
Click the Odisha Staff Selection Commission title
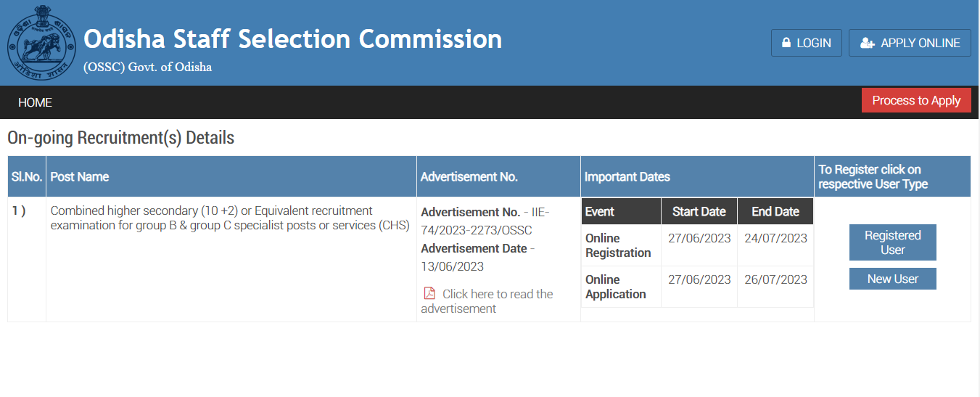tap(293, 38)
